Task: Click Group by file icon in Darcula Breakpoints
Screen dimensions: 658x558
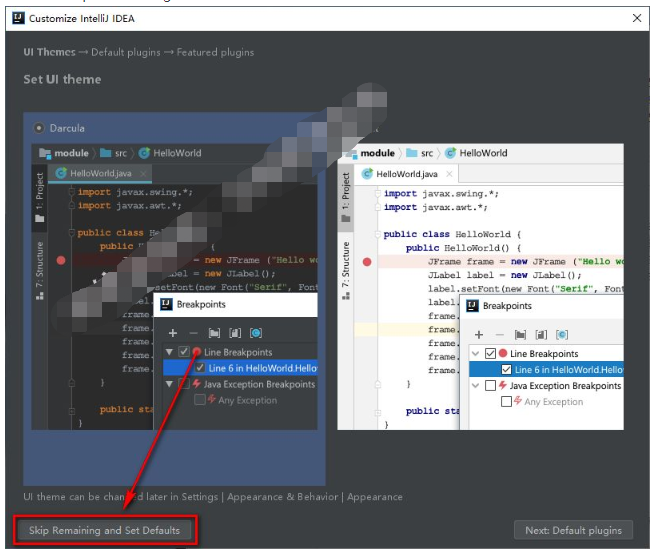Action: tap(235, 333)
